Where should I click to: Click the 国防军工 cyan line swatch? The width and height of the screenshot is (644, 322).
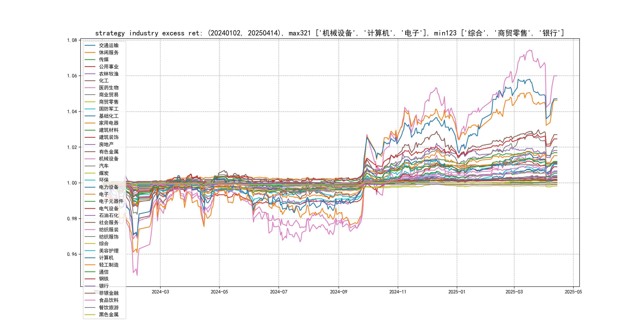click(90, 109)
